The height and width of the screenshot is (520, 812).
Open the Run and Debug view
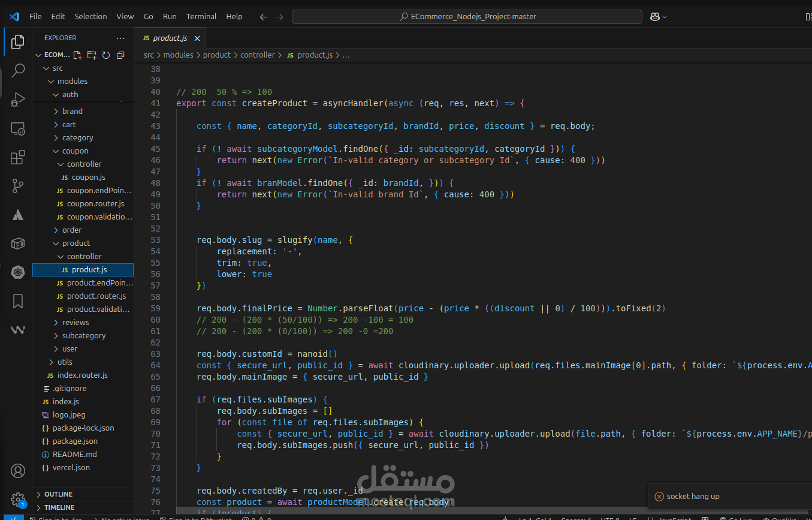point(18,99)
